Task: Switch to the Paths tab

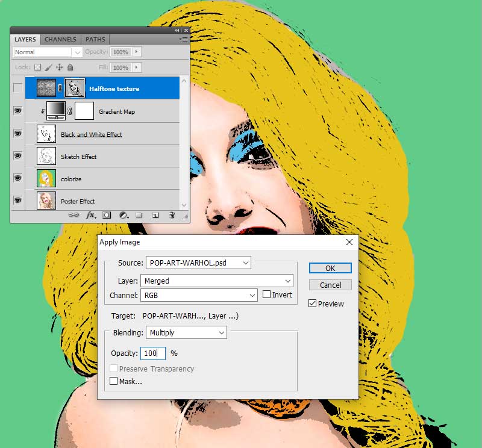Action: 95,39
